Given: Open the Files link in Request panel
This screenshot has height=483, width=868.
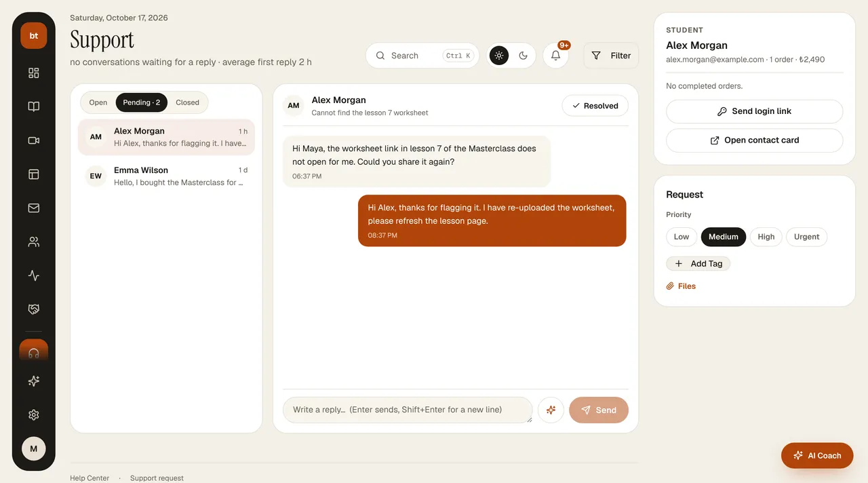Looking at the screenshot, I should click(x=682, y=286).
